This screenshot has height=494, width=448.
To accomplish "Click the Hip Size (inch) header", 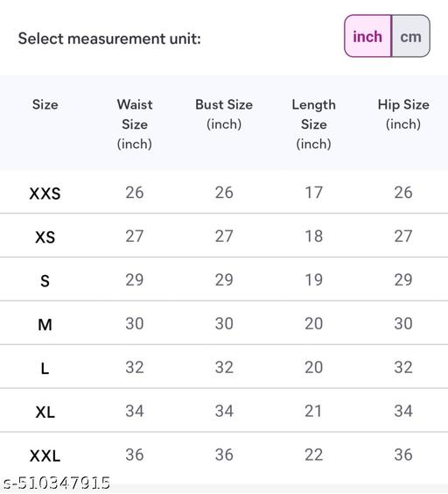I will tap(403, 114).
